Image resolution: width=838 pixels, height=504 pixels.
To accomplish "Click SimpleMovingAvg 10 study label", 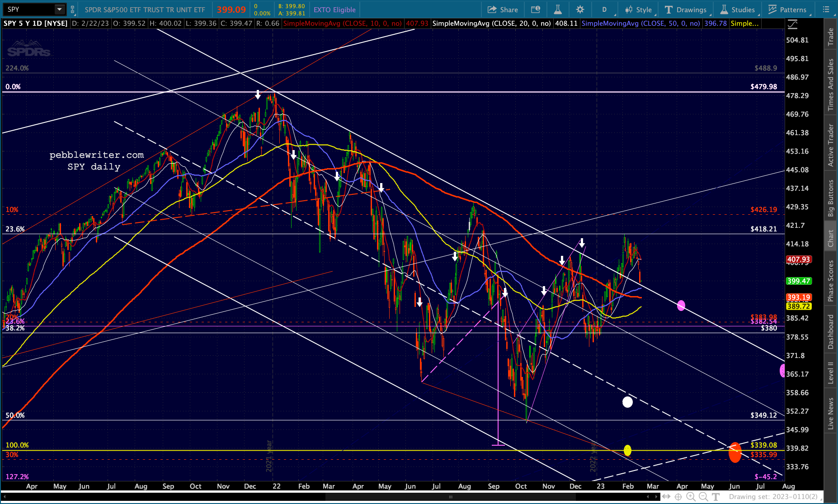I will (x=342, y=24).
